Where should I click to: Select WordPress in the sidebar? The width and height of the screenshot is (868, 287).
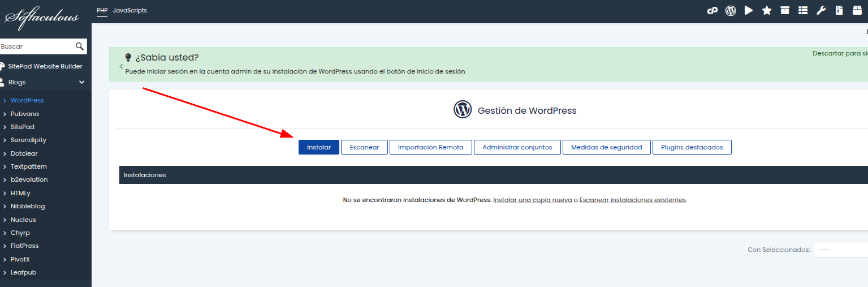click(27, 100)
